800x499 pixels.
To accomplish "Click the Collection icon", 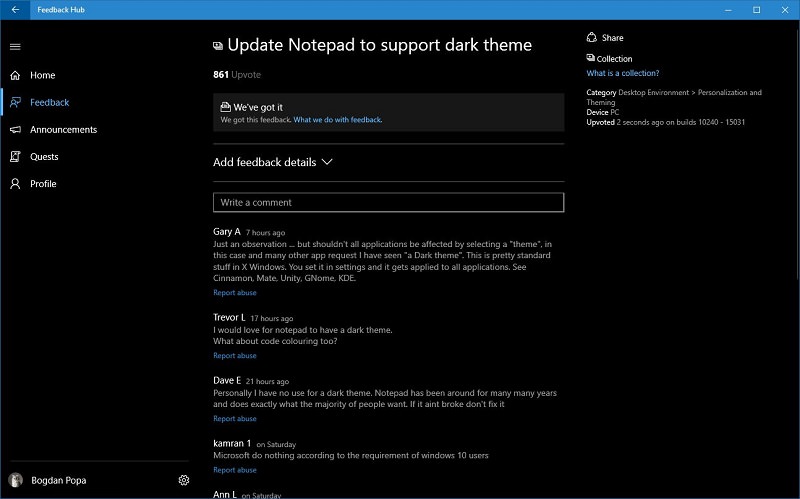I will coord(592,59).
